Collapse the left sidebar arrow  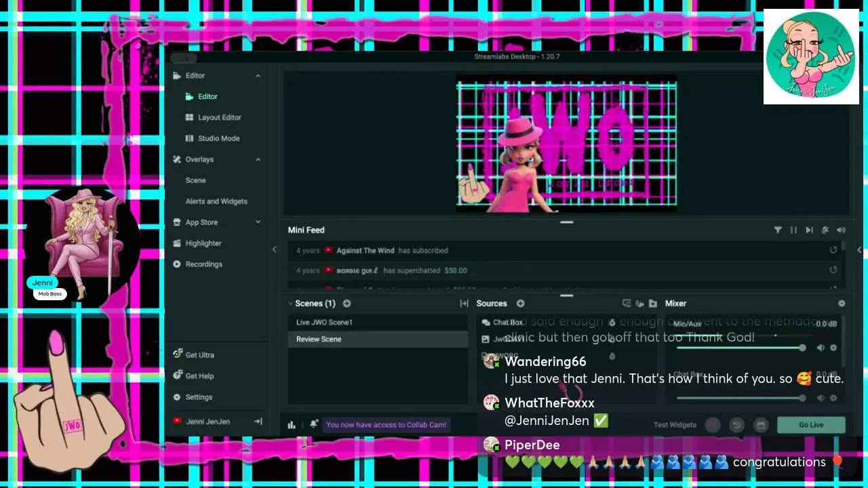[274, 250]
